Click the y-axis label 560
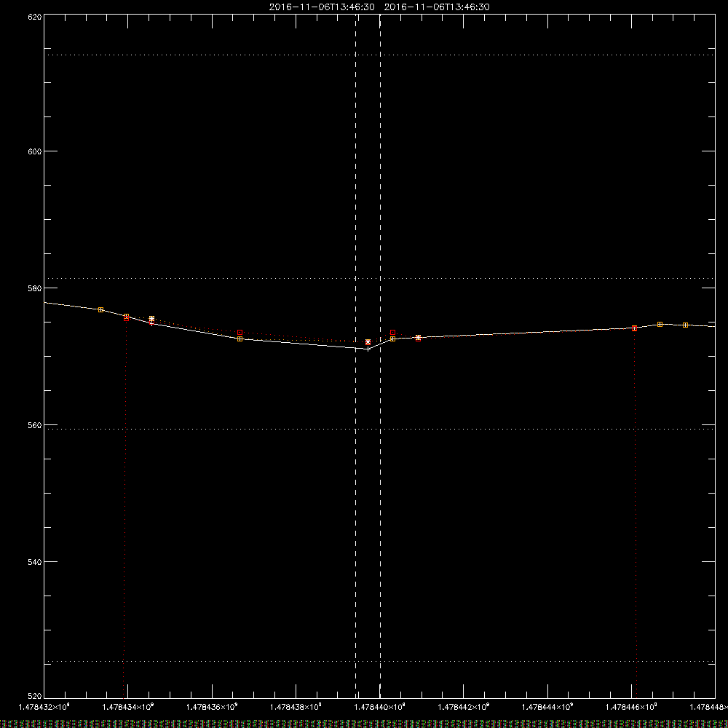This screenshot has width=728, height=728. pos(35,425)
